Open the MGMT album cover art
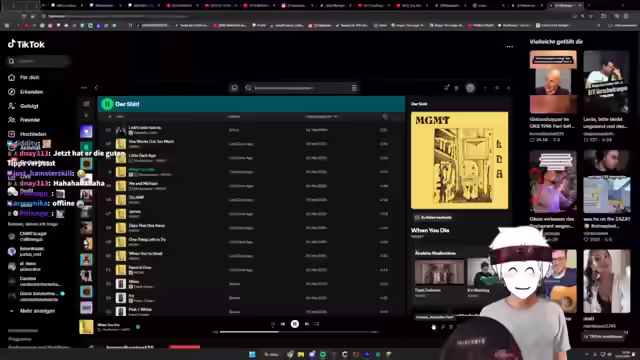This screenshot has height=360, width=640. click(x=460, y=160)
